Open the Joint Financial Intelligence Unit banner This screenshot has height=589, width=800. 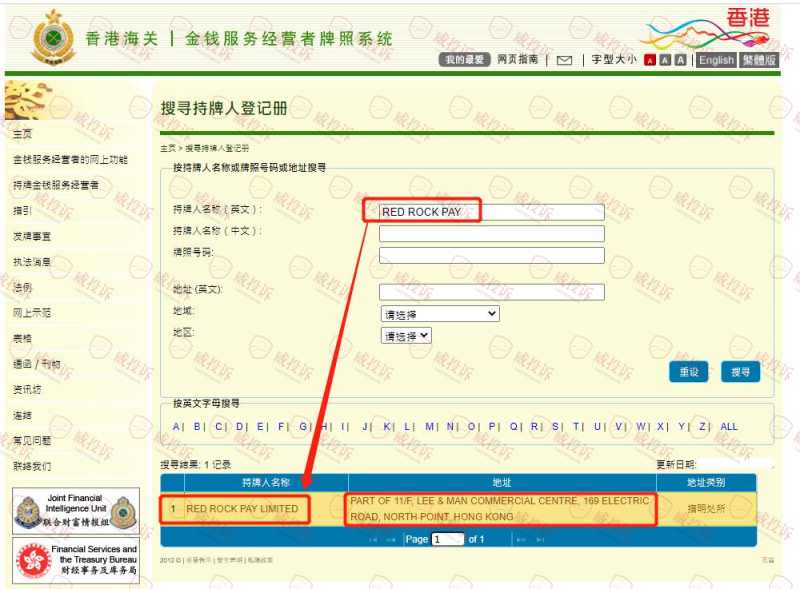[x=76, y=511]
